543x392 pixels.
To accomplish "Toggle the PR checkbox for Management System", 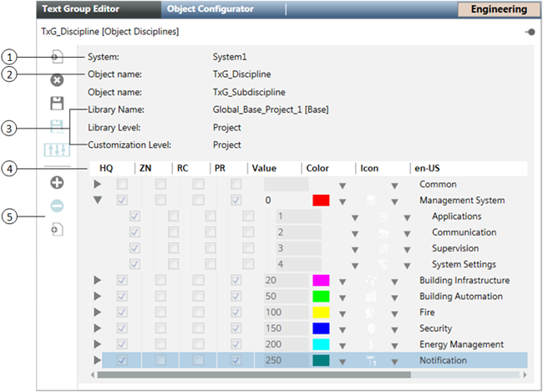I will pos(236,201).
